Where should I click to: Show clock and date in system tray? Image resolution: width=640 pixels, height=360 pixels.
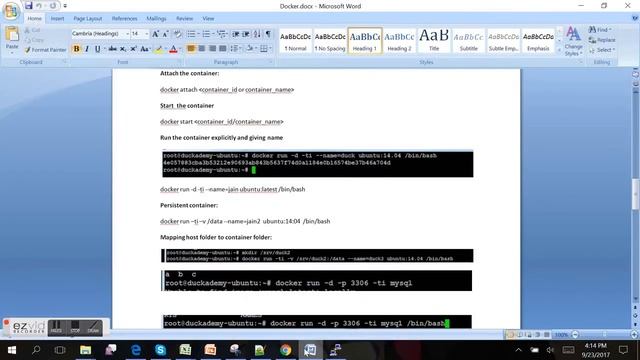point(596,350)
